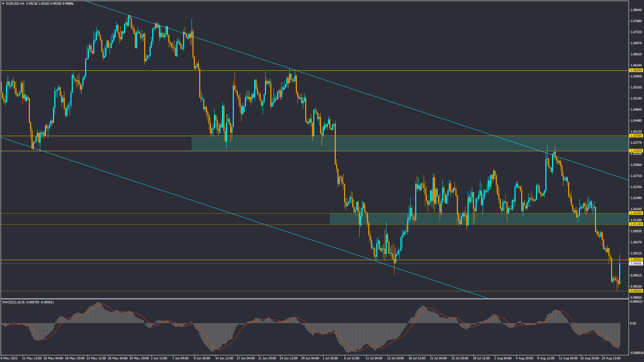Click the 1.03500 yellow price tag
Viewport: 644px width, 362px height.
pos(636,151)
